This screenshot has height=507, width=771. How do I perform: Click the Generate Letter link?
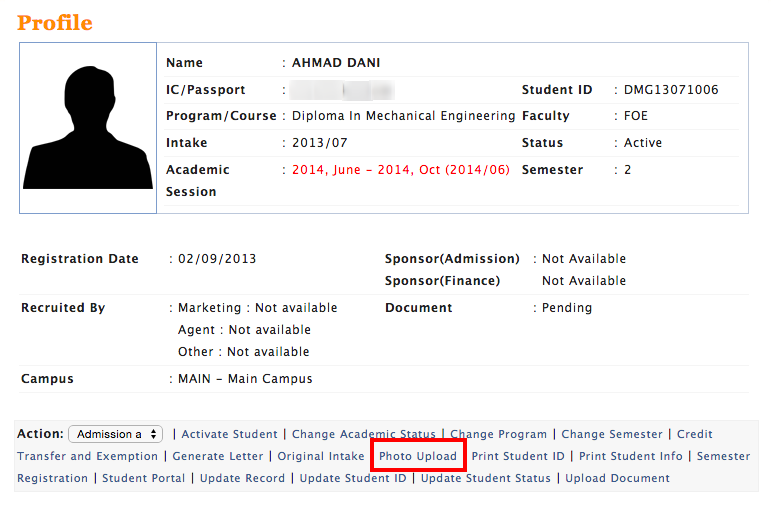pos(218,456)
